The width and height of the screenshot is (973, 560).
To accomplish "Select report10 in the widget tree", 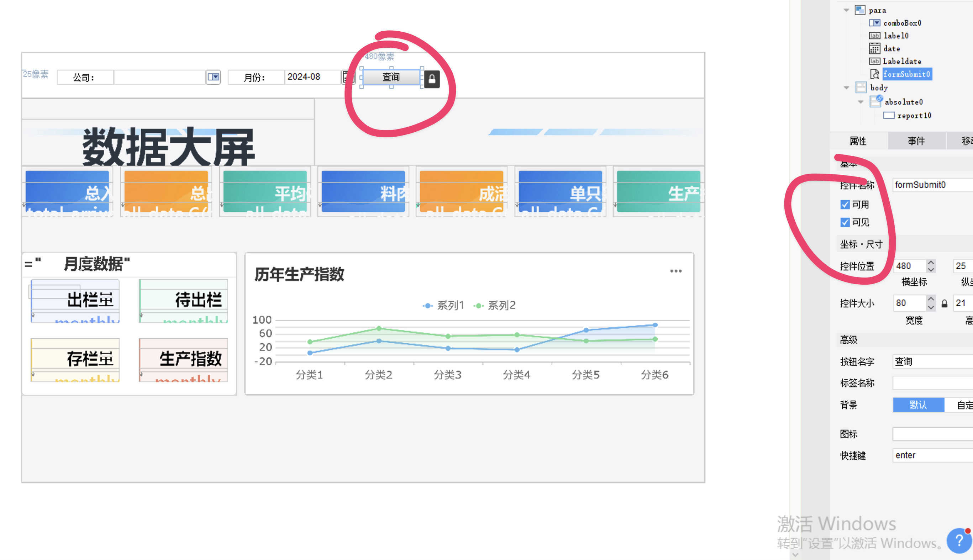I will tap(914, 115).
